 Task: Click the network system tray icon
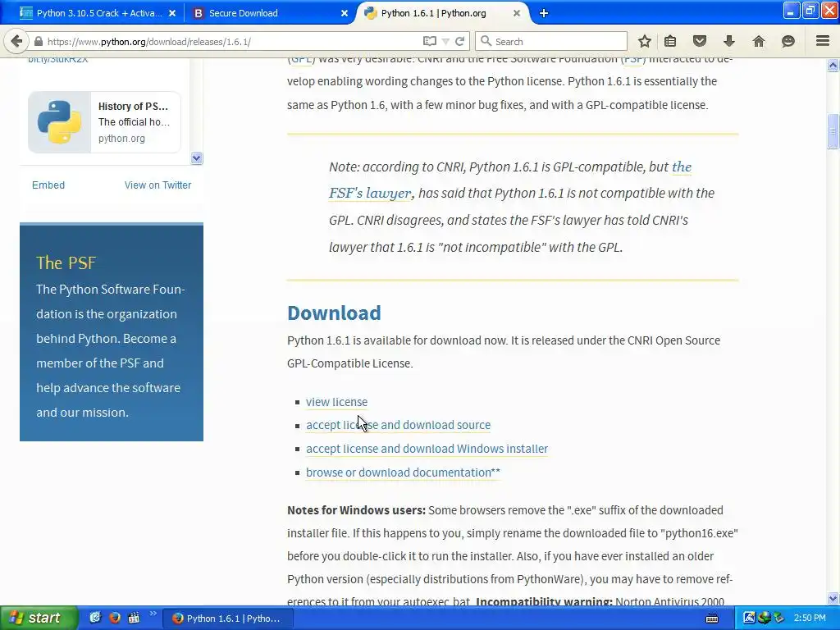pos(764,618)
